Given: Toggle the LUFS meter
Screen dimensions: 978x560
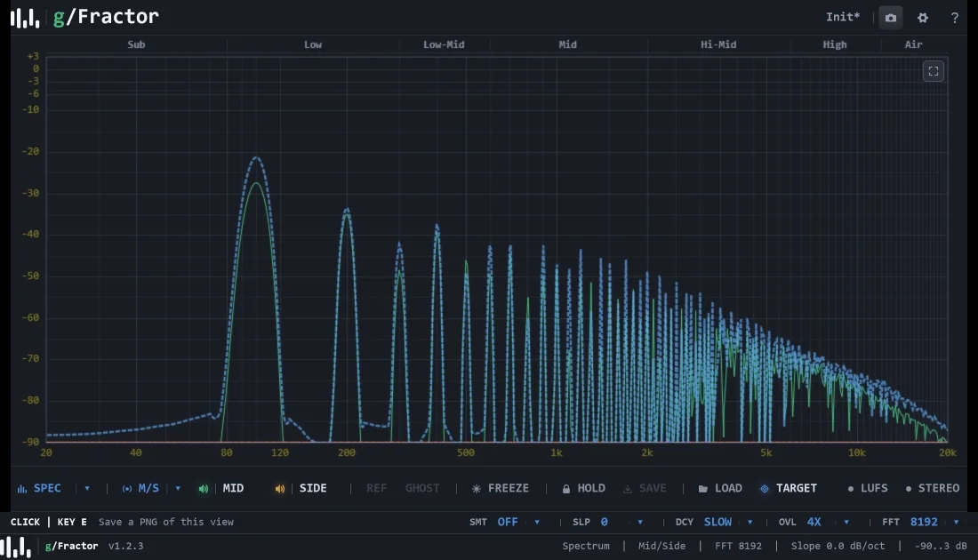Looking at the screenshot, I should point(868,488).
